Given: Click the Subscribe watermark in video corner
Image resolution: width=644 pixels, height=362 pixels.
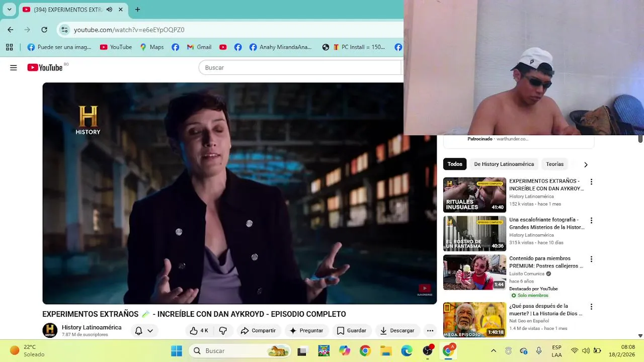Looking at the screenshot, I should click(x=425, y=290).
